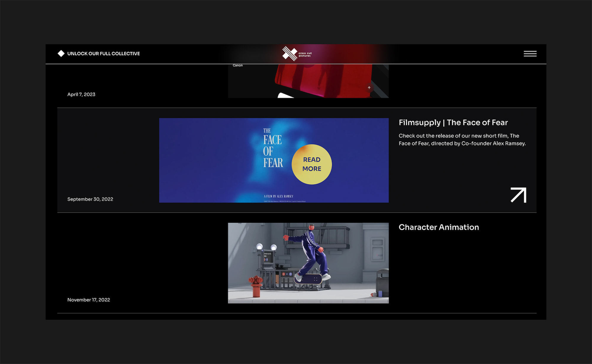Click The Face of Fear blue poster thumbnail
Screen dimensions: 592x364
[213, 160]
